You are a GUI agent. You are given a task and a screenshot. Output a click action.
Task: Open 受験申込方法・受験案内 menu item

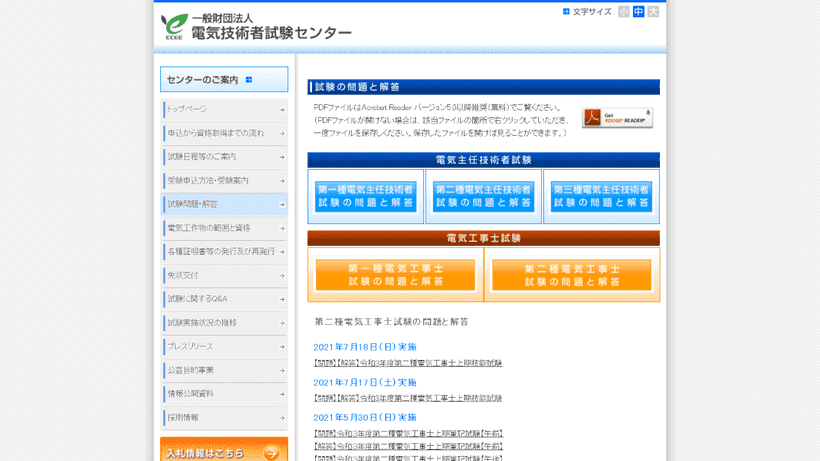click(224, 181)
